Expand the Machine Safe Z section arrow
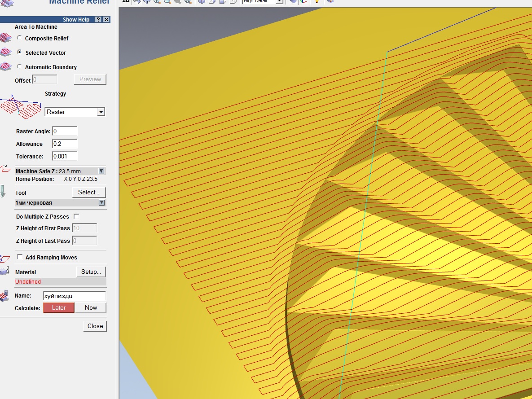Image resolution: width=532 pixels, height=399 pixels. (x=101, y=171)
